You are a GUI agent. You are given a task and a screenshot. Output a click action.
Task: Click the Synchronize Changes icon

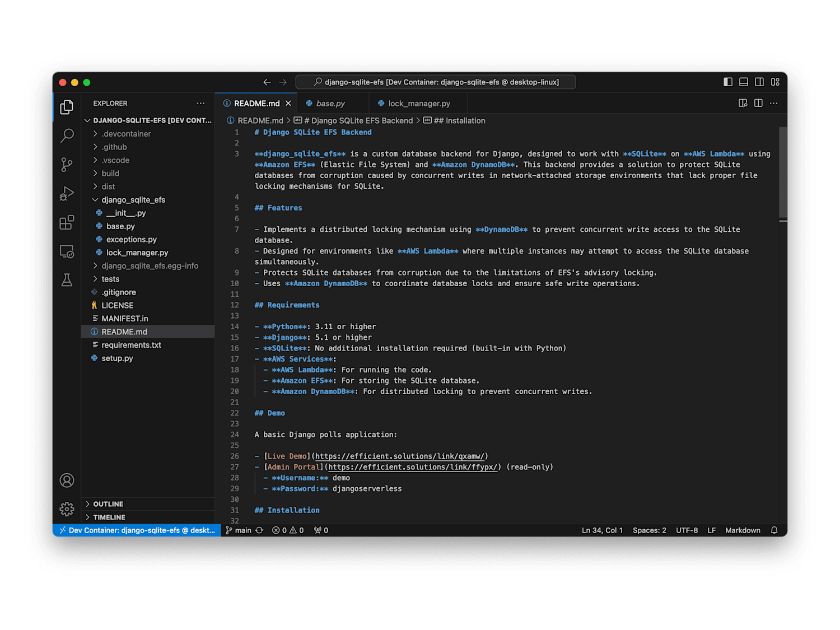pos(259,530)
